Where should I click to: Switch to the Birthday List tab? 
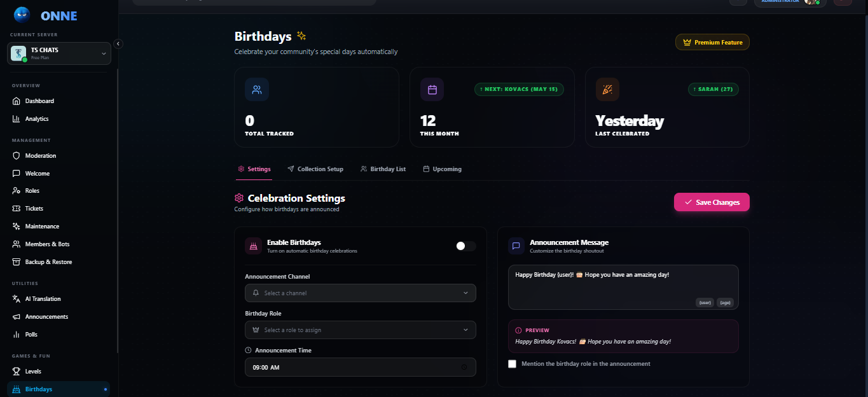coord(383,169)
